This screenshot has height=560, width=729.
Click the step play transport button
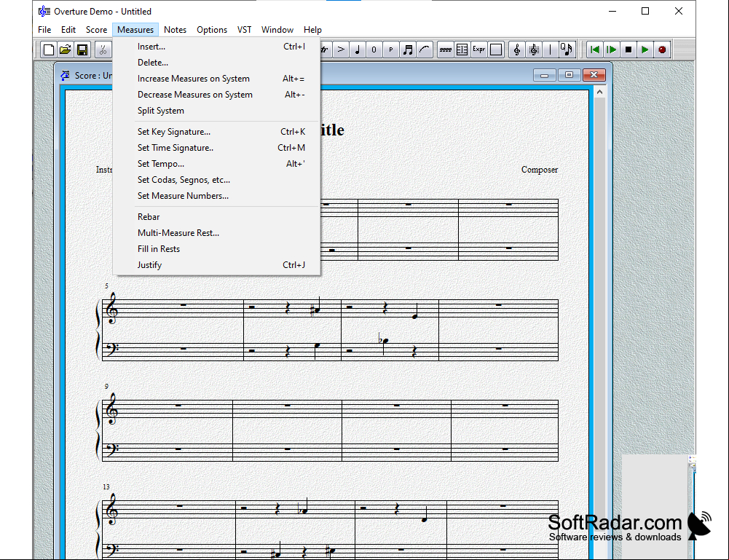coord(611,50)
